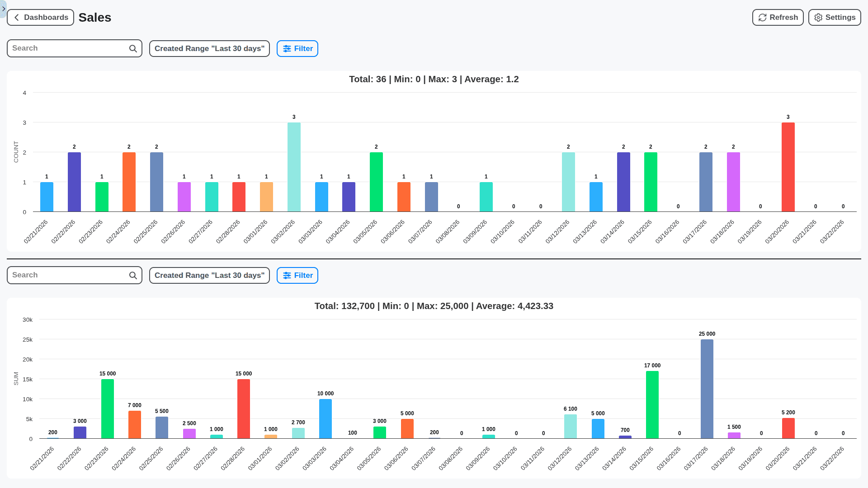Click the magnifier in the bottom Search box

(x=132, y=275)
